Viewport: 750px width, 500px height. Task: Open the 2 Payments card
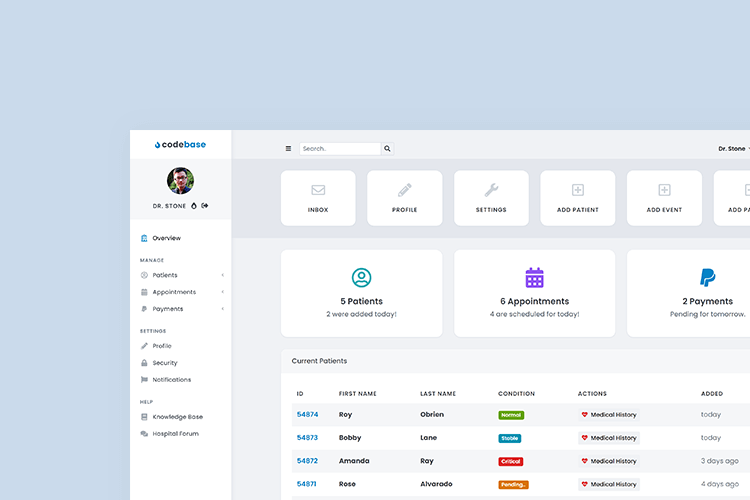pyautogui.click(x=688, y=293)
